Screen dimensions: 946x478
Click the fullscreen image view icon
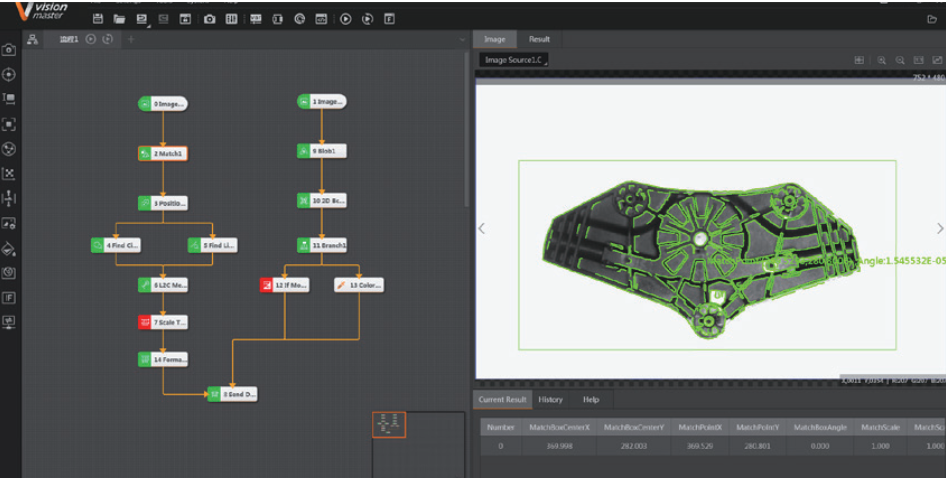(937, 60)
